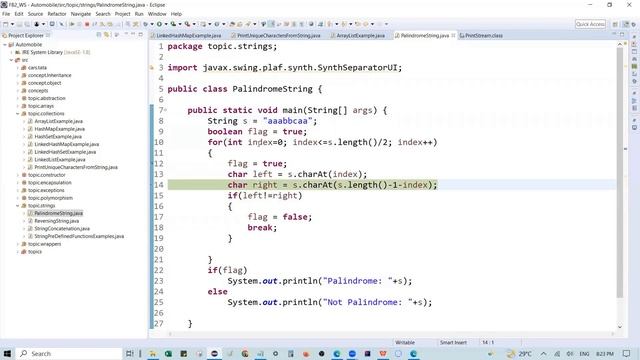Select topic.polymorphism package in tree
The width and height of the screenshot is (640, 360).
tap(50, 198)
